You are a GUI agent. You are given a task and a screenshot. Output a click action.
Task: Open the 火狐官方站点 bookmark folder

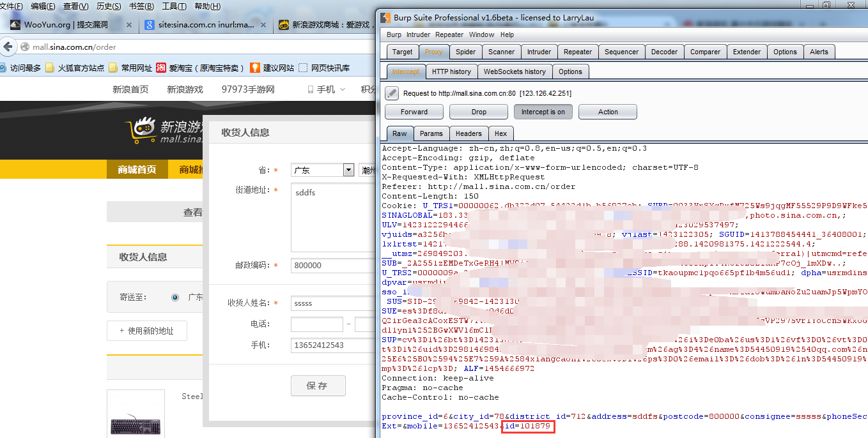[x=75, y=68]
